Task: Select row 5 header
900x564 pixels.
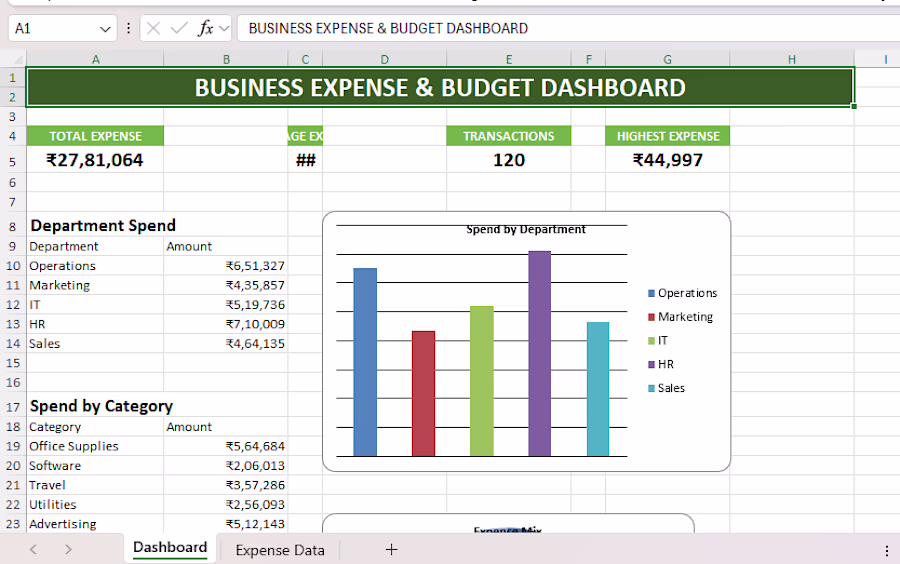Action: click(13, 161)
